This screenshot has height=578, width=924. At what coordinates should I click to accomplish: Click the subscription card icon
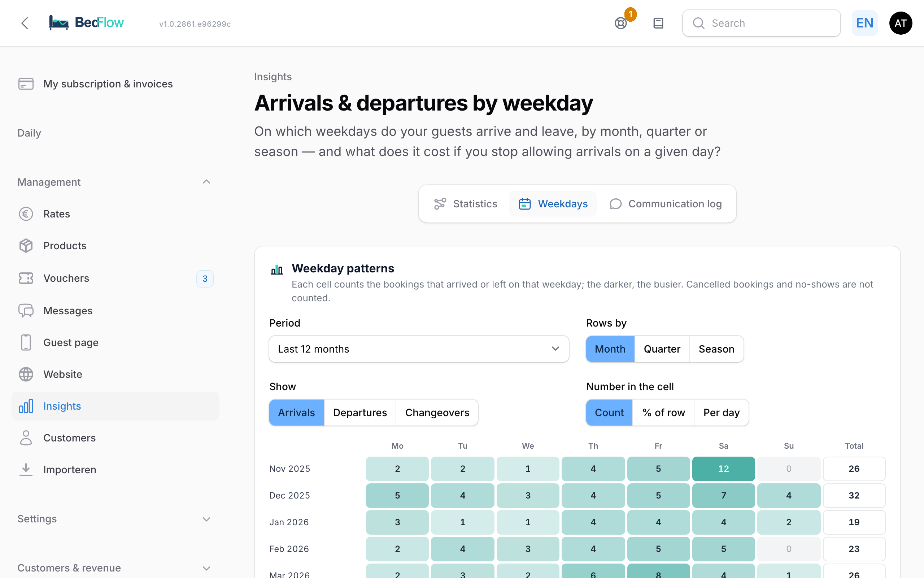[26, 84]
